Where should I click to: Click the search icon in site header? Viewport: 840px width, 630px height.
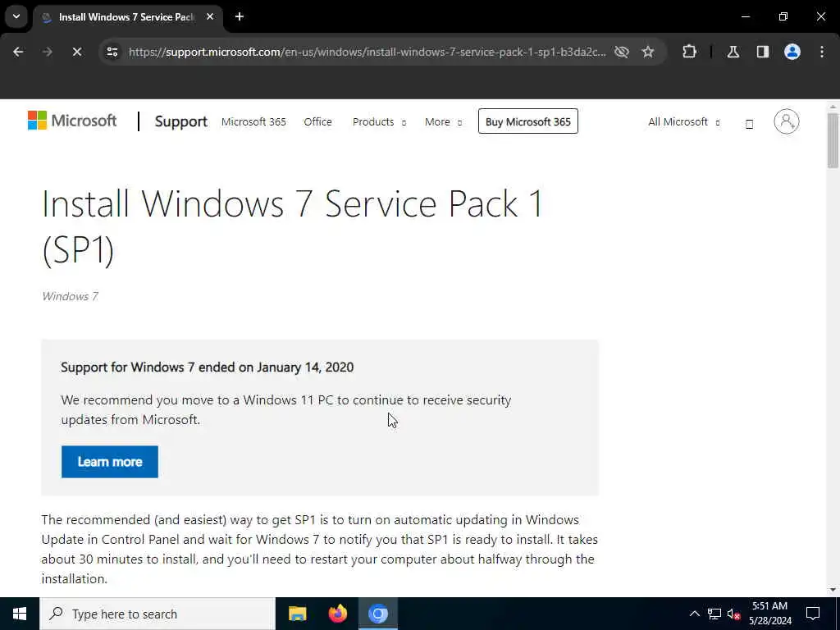[750, 124]
